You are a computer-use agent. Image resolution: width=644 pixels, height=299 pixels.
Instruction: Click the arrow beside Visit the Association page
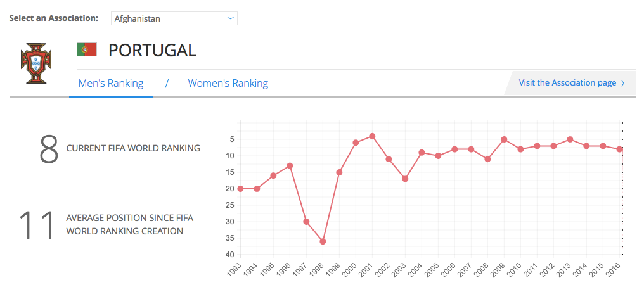coord(622,83)
